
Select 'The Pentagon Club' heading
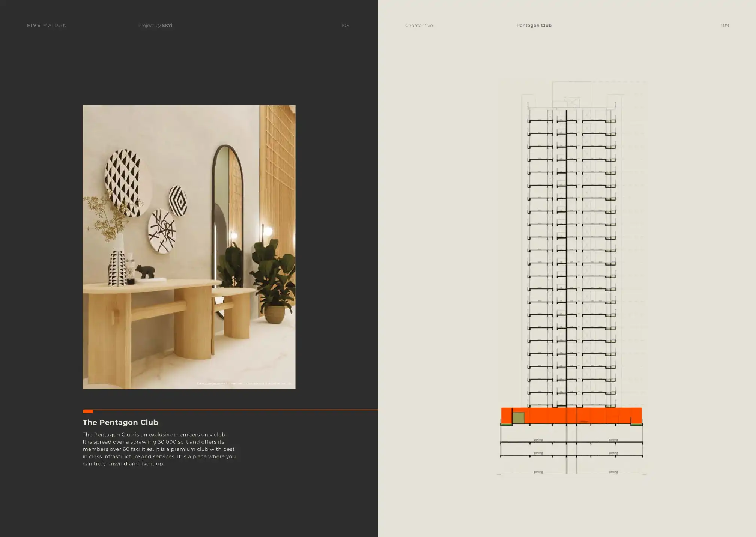click(120, 422)
